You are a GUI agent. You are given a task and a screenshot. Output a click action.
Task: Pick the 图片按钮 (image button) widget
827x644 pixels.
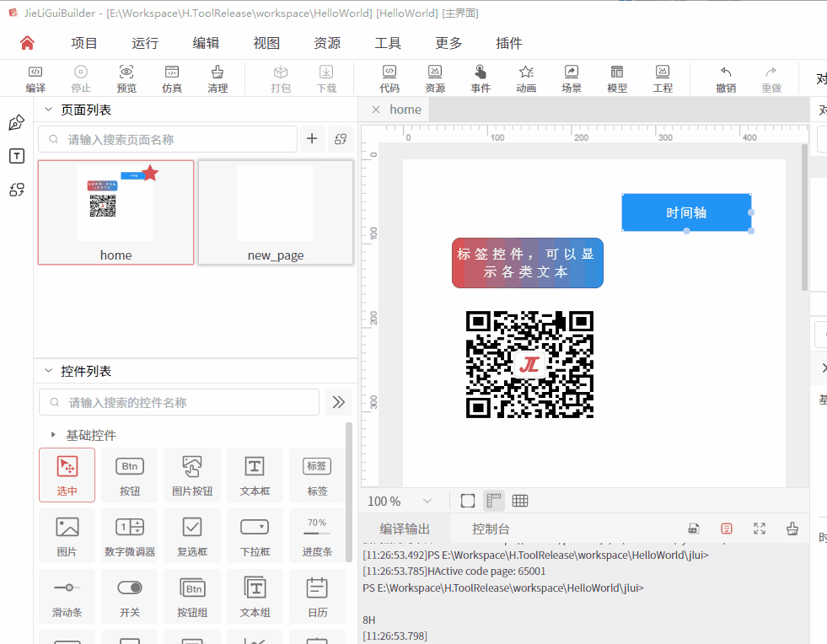coord(192,475)
